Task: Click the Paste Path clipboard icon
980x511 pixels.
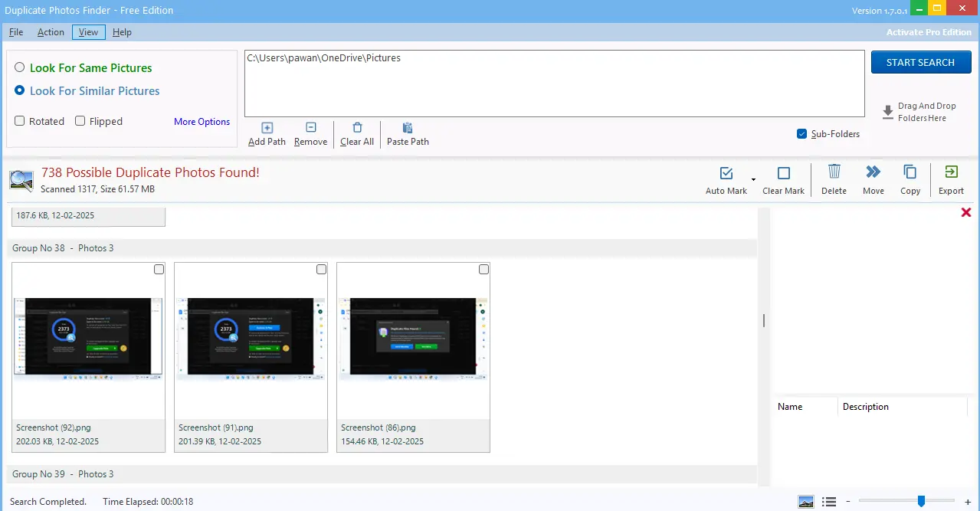Action: (x=408, y=128)
